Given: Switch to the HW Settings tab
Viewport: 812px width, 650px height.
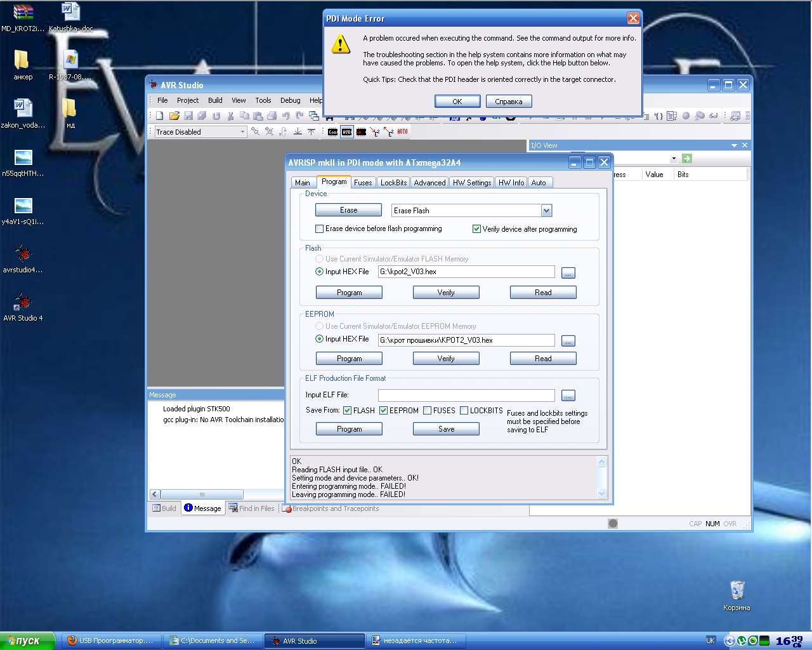Looking at the screenshot, I should [472, 183].
